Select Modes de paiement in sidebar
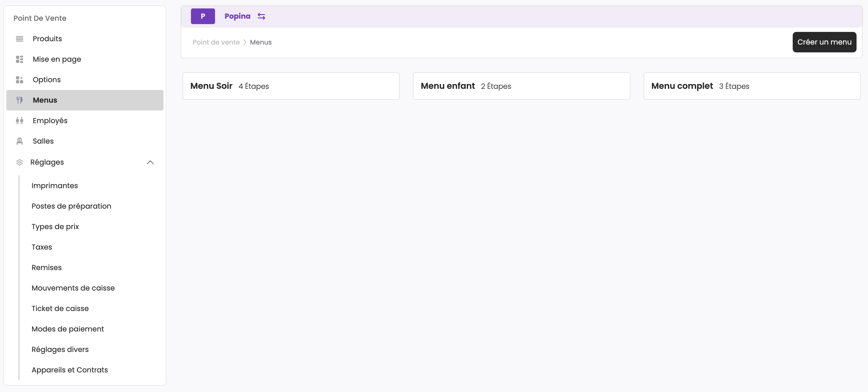 (68, 329)
